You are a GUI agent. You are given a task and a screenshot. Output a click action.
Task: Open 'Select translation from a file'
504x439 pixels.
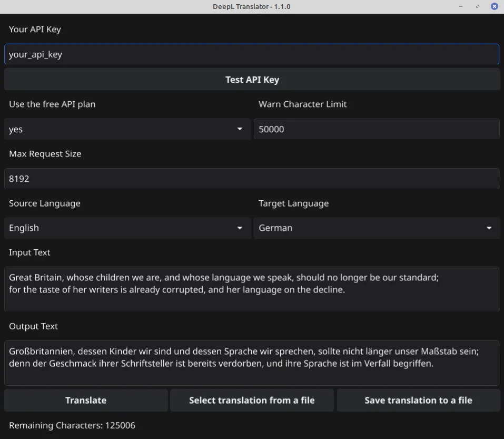click(252, 400)
